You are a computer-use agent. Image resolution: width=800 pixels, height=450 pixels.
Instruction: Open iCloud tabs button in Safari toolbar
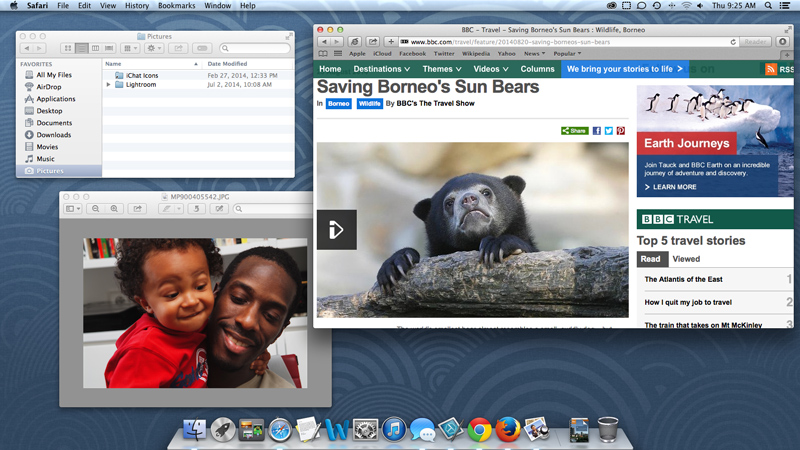(x=355, y=42)
